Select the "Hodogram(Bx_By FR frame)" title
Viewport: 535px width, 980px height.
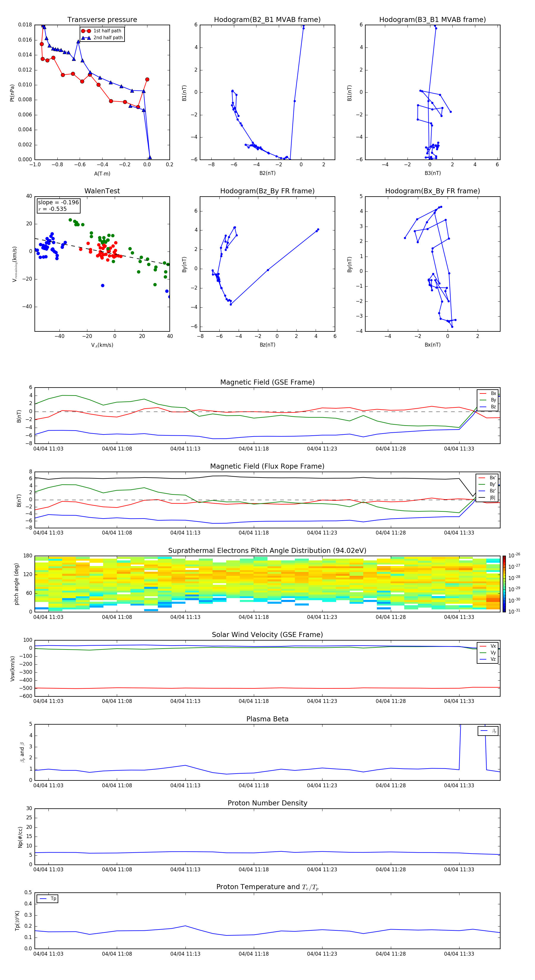[x=432, y=191]
